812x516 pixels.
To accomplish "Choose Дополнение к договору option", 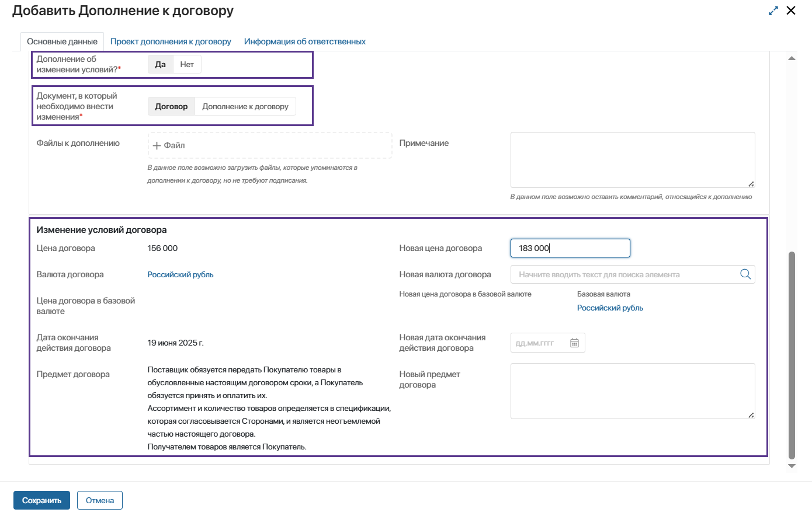I will [245, 106].
